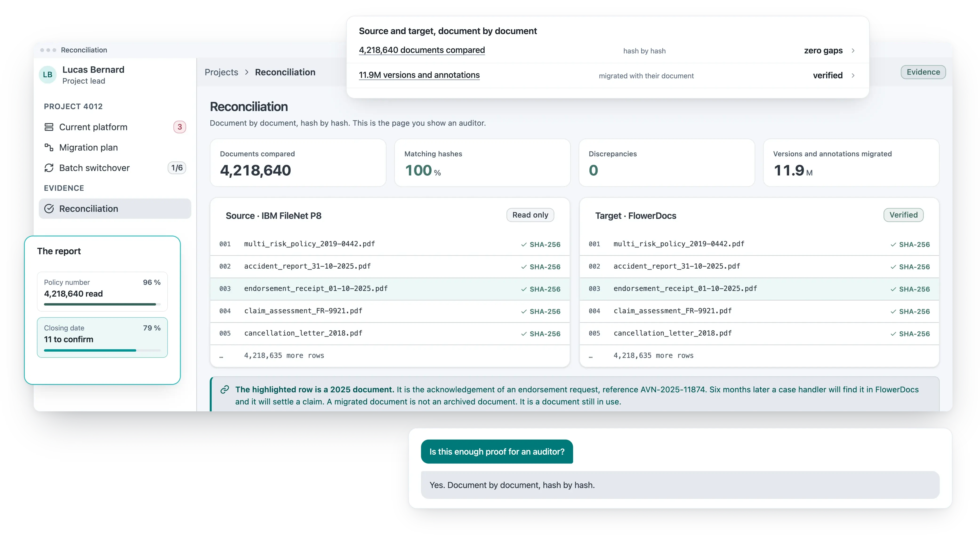The width and height of the screenshot is (980, 536).
Task: Click the Batch switchover refresh icon
Action: [x=49, y=168]
